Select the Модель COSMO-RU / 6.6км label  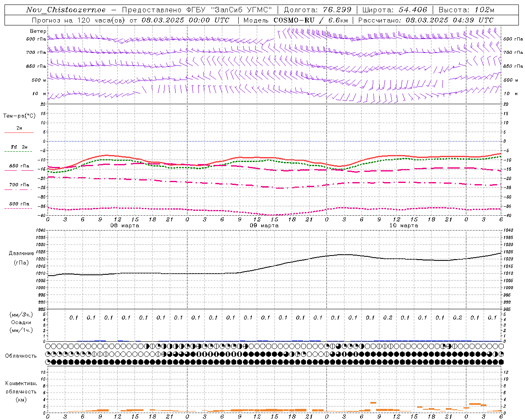point(296,20)
